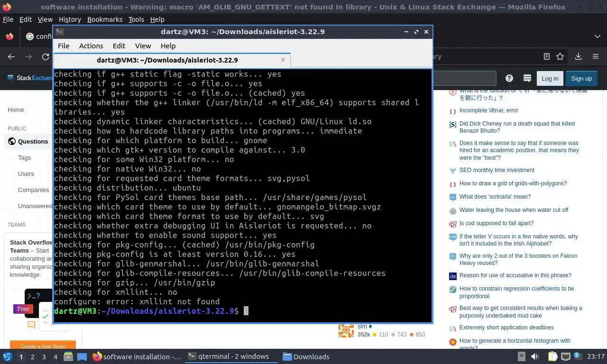Open 'Water leaving the house when water cut off'
Image resolution: width=607 pixels, height=364 pixels.
[x=514, y=210]
